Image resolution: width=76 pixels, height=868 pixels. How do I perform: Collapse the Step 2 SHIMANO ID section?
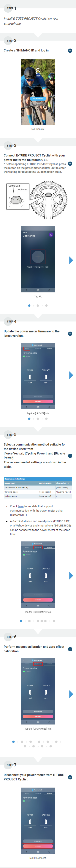70,51
